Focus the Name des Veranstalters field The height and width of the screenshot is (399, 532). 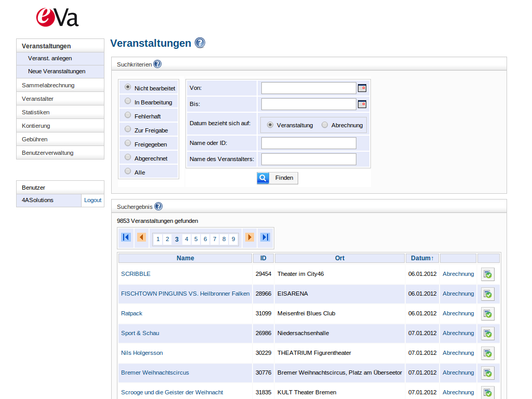(309, 159)
